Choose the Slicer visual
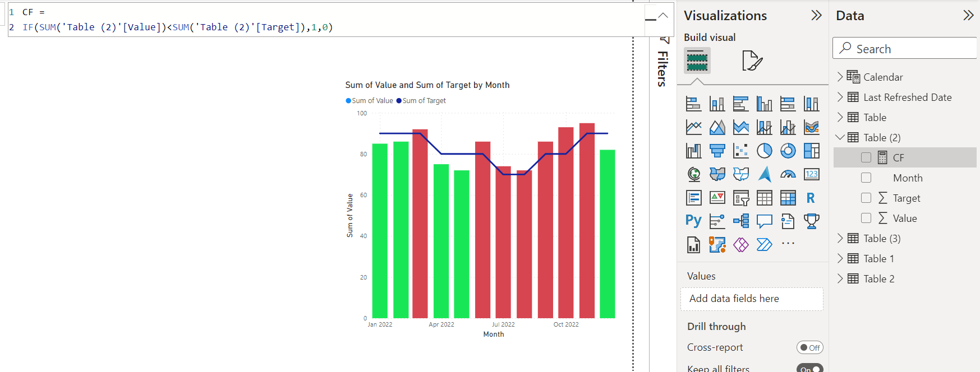The height and width of the screenshot is (372, 980). (741, 198)
